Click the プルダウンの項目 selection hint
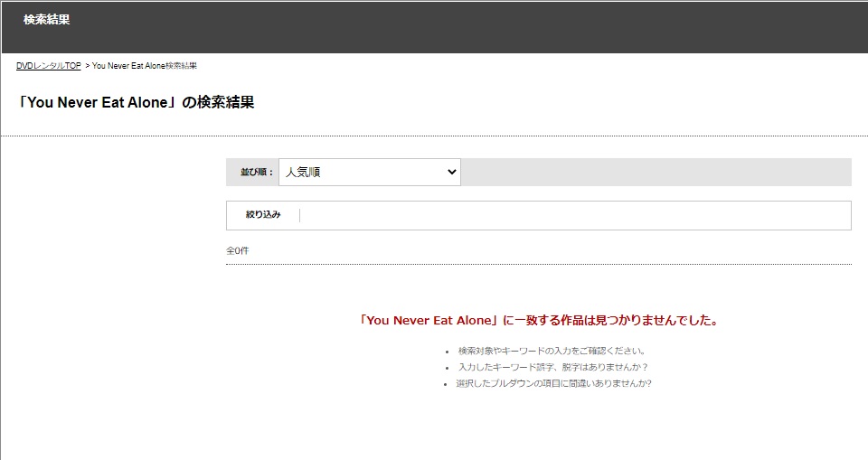This screenshot has height=460, width=868. click(553, 383)
